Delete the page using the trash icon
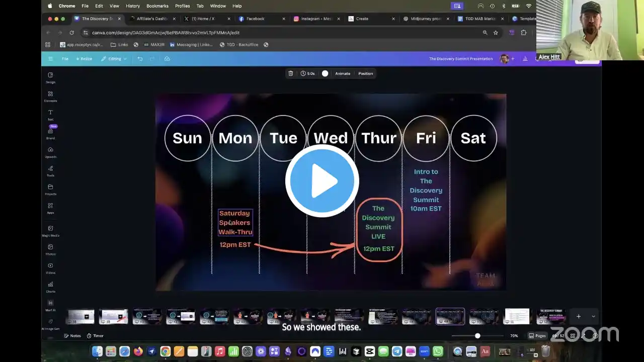644x362 pixels. 291,73
